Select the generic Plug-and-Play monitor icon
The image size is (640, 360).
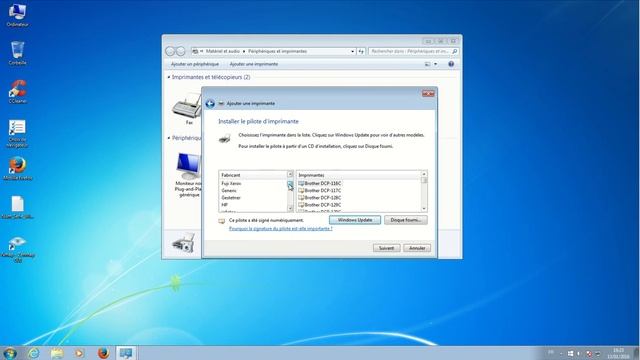point(188,175)
